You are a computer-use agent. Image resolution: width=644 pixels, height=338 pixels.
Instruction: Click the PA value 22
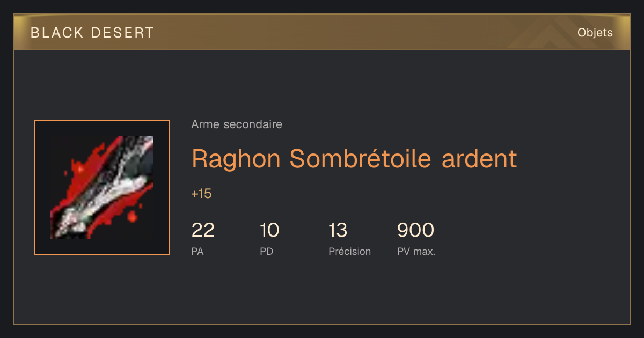(203, 230)
